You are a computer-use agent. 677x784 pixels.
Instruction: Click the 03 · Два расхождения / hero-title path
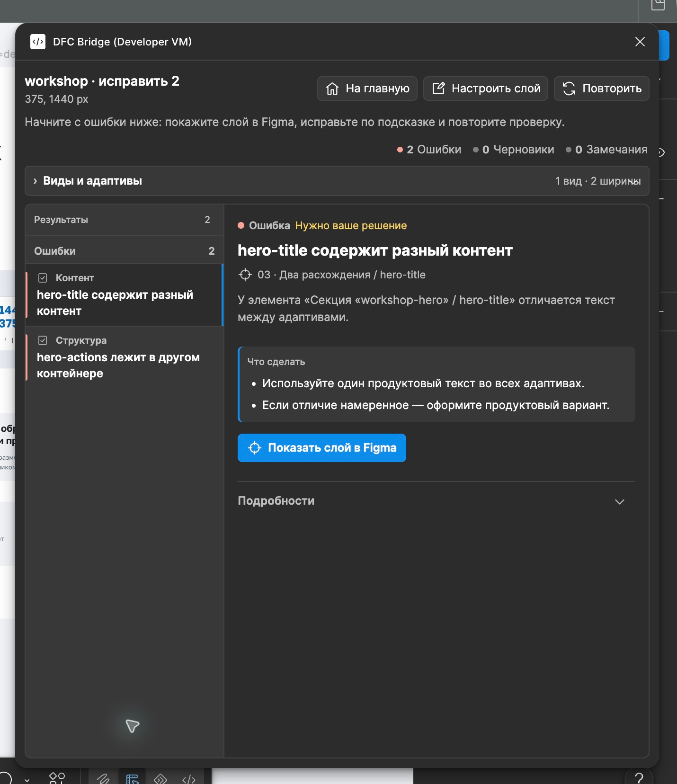pos(341,275)
